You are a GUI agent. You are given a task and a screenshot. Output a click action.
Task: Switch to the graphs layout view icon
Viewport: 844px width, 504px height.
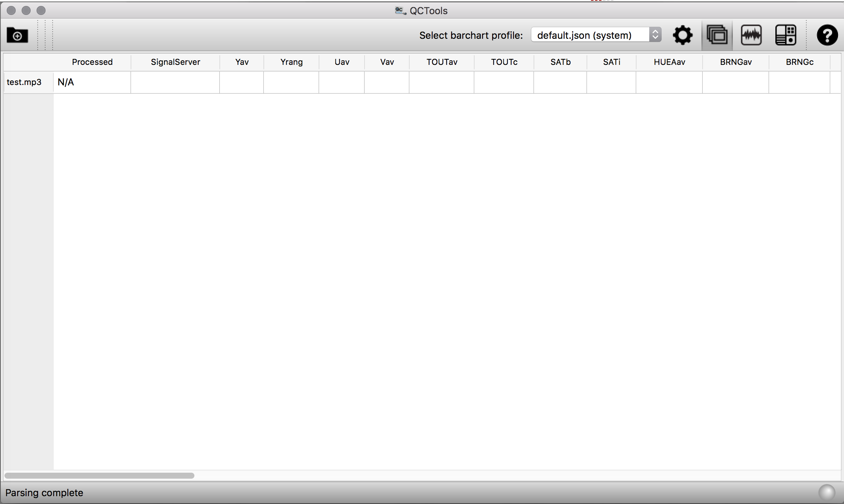pyautogui.click(x=751, y=35)
